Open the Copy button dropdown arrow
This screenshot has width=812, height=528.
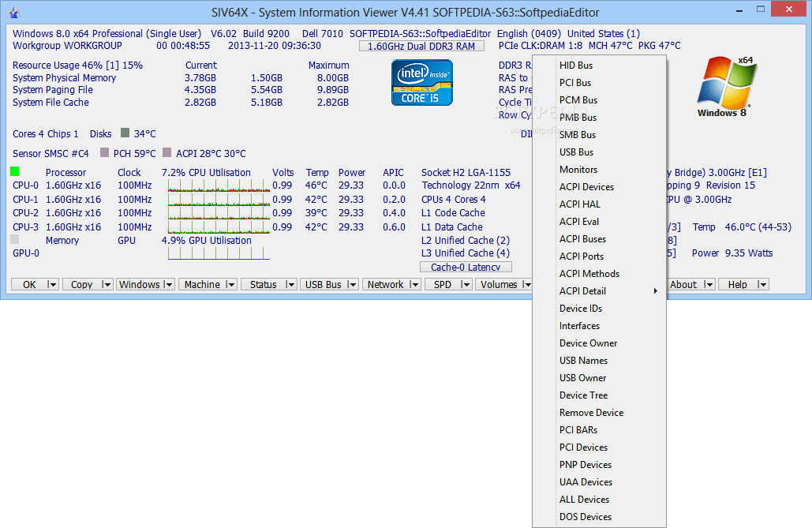[x=107, y=284]
